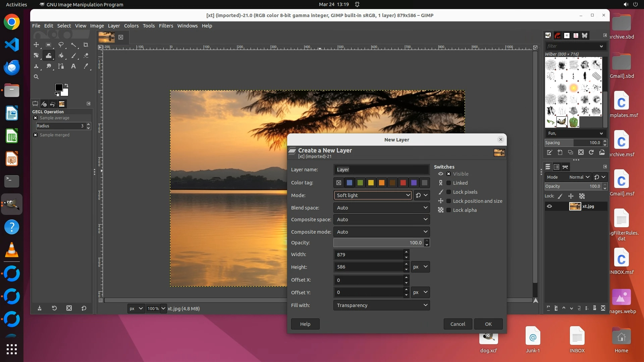Open the Colors menu
The image size is (644, 362).
click(131, 26)
